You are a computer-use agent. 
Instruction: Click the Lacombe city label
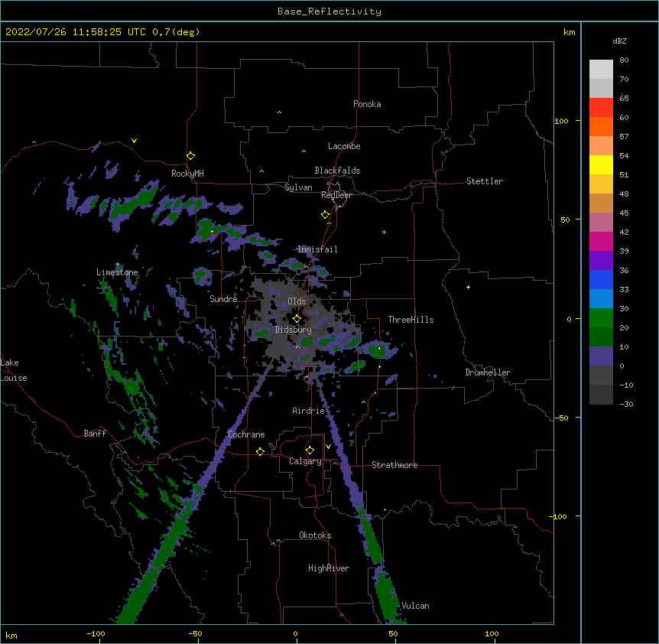[344, 146]
